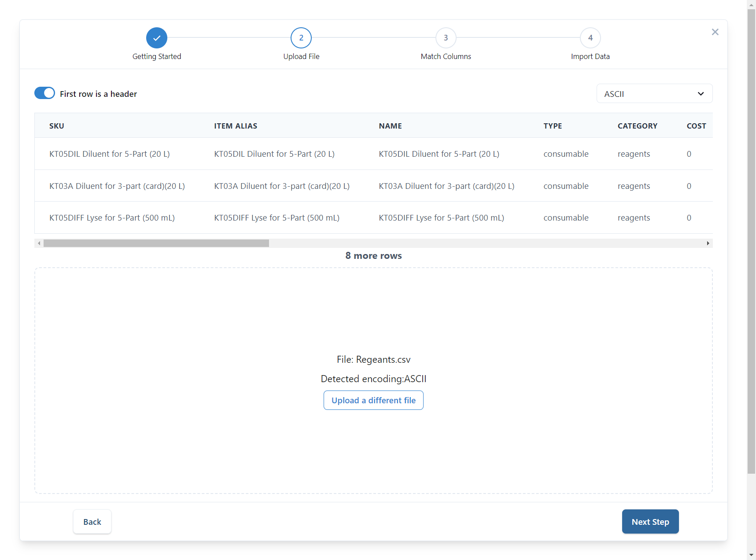Click SKU cell 'KT05DIL Diluent for 5-Part (20 L)'

(110, 154)
